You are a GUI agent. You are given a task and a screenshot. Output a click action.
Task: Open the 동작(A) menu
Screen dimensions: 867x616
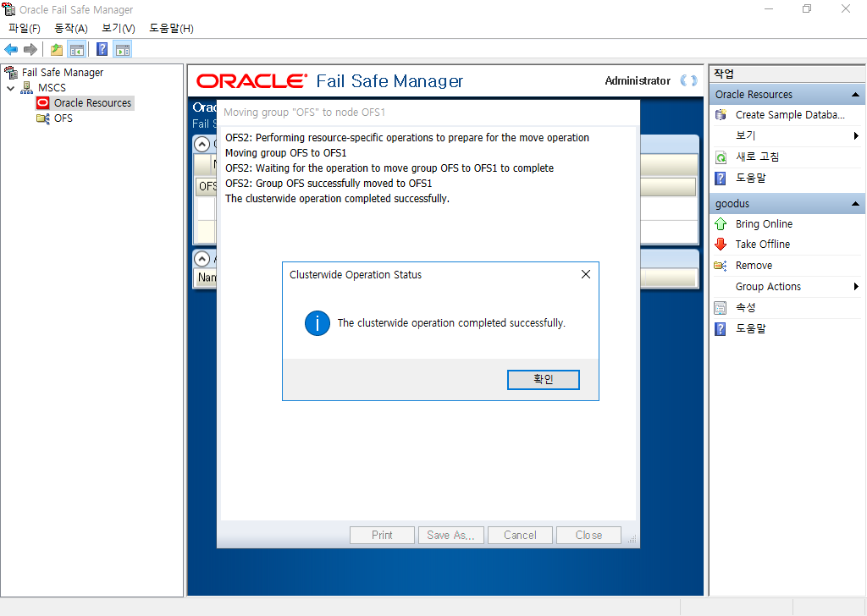pyautogui.click(x=71, y=28)
